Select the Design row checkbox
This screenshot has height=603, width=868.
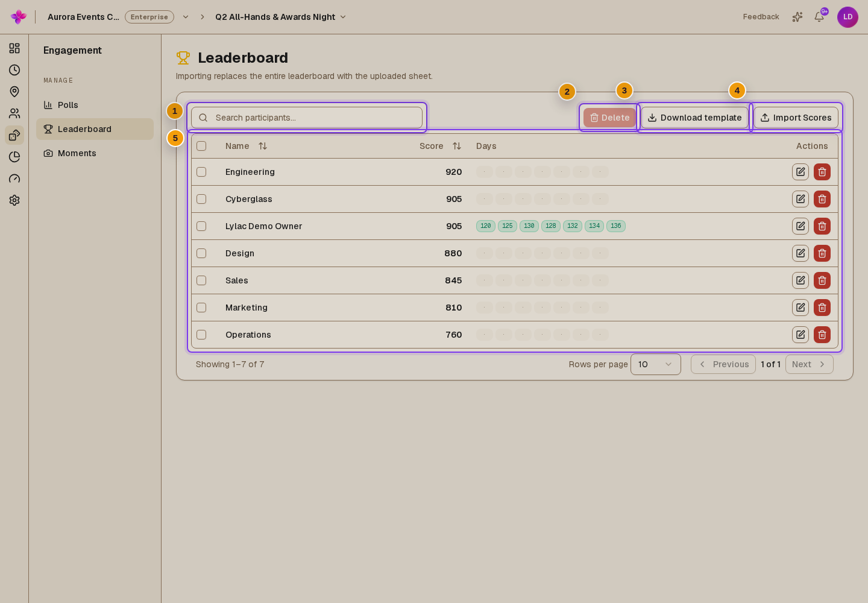(201, 253)
